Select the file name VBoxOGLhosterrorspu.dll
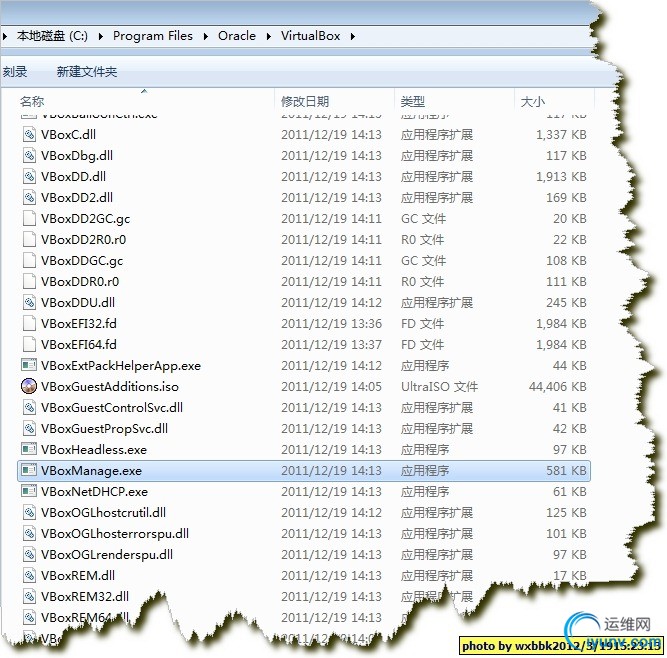Image resolution: width=667 pixels, height=658 pixels. (x=115, y=534)
